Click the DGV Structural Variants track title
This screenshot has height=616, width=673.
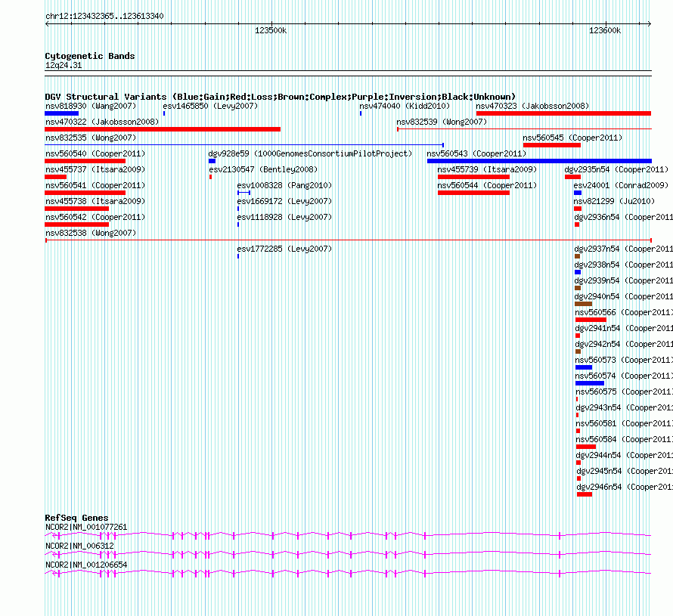tap(281, 97)
